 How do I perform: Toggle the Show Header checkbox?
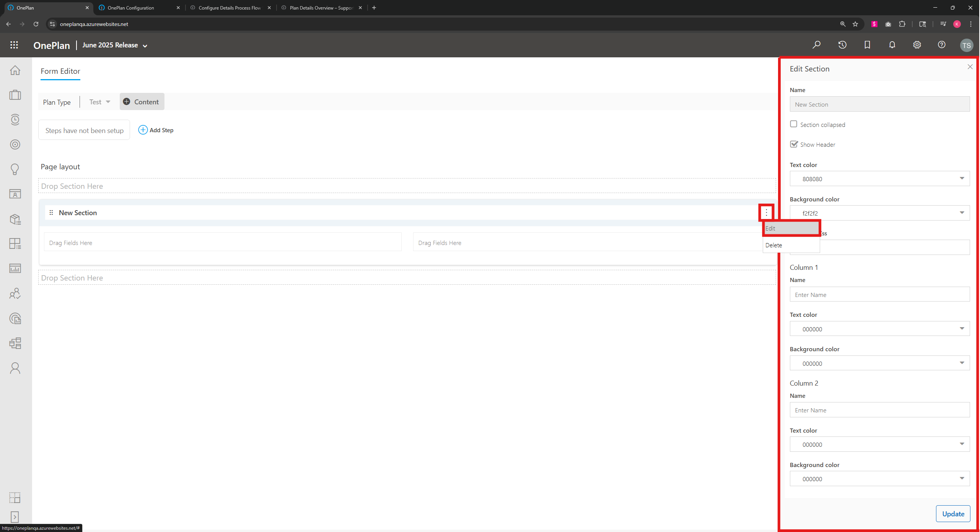tap(794, 144)
